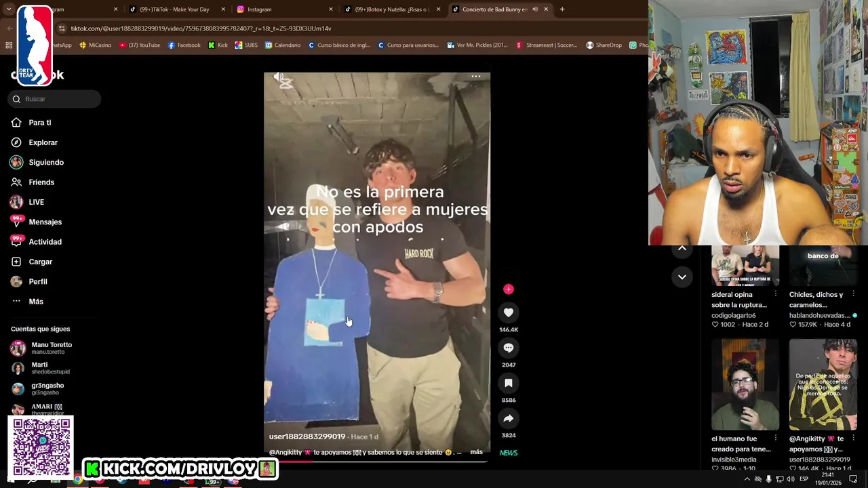This screenshot has height=488, width=868.
Task: Open the ESP language indicator
Action: pyautogui.click(x=804, y=479)
